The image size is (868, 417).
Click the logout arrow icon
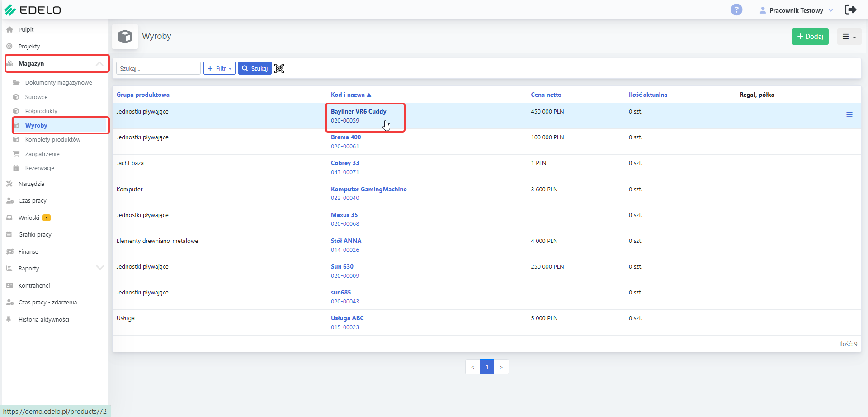[850, 9]
